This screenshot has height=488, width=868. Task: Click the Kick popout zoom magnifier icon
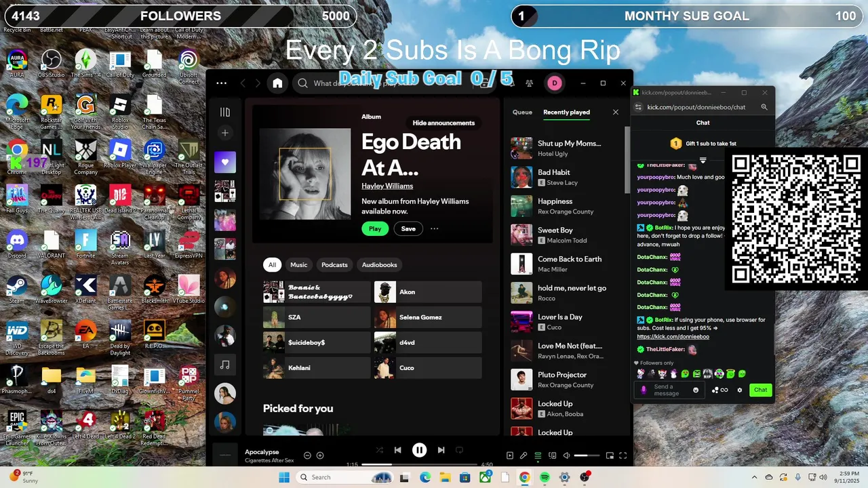tap(764, 107)
